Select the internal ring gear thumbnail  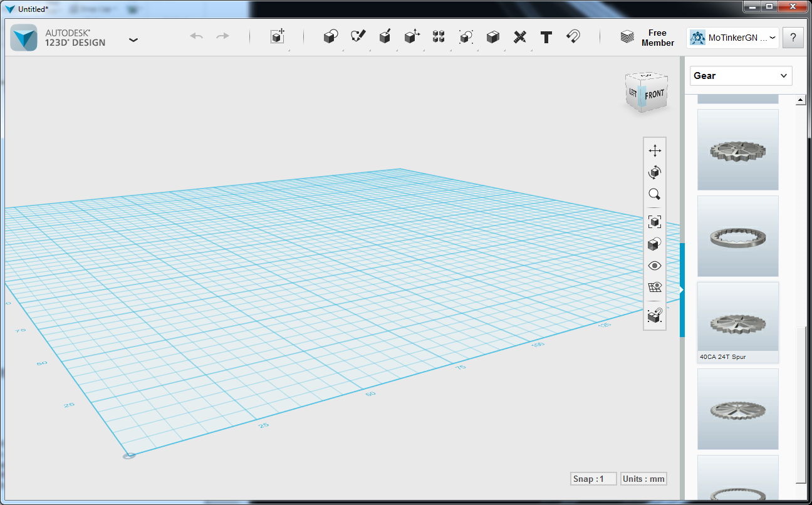[x=738, y=236]
